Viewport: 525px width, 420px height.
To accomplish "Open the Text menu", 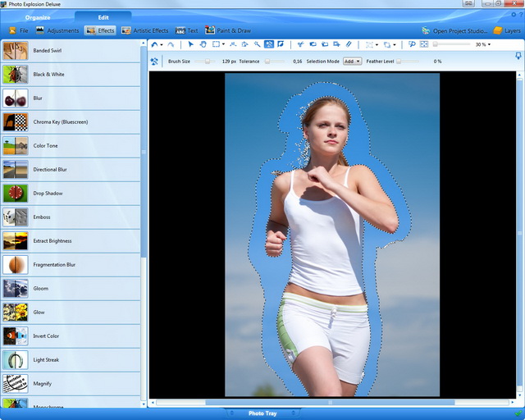I will click(x=186, y=30).
